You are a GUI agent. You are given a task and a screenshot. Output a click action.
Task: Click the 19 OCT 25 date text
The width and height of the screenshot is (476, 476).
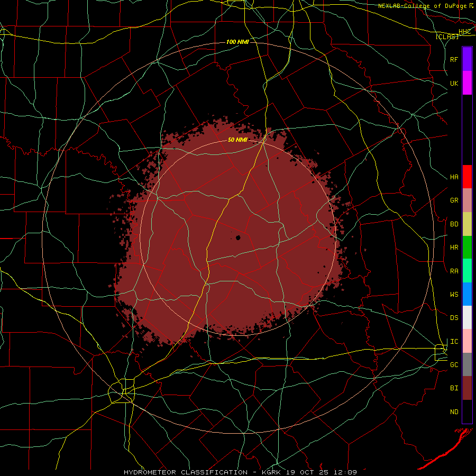click(307, 472)
